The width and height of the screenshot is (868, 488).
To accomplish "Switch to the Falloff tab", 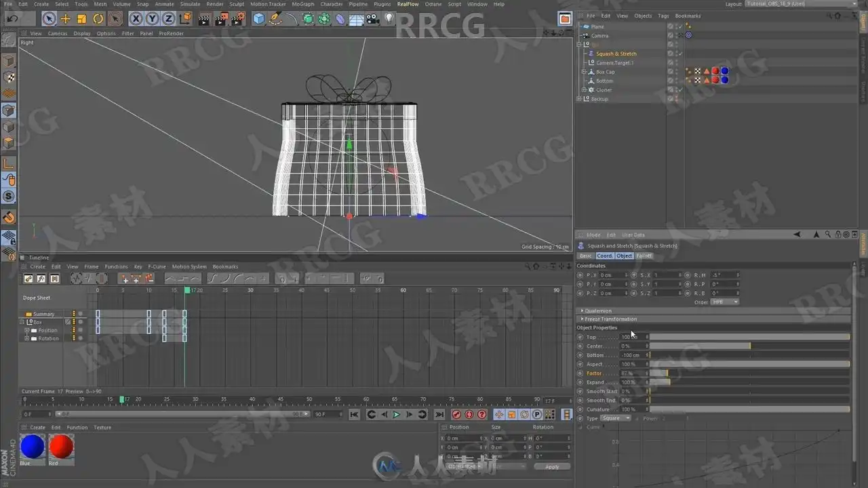I will [644, 256].
